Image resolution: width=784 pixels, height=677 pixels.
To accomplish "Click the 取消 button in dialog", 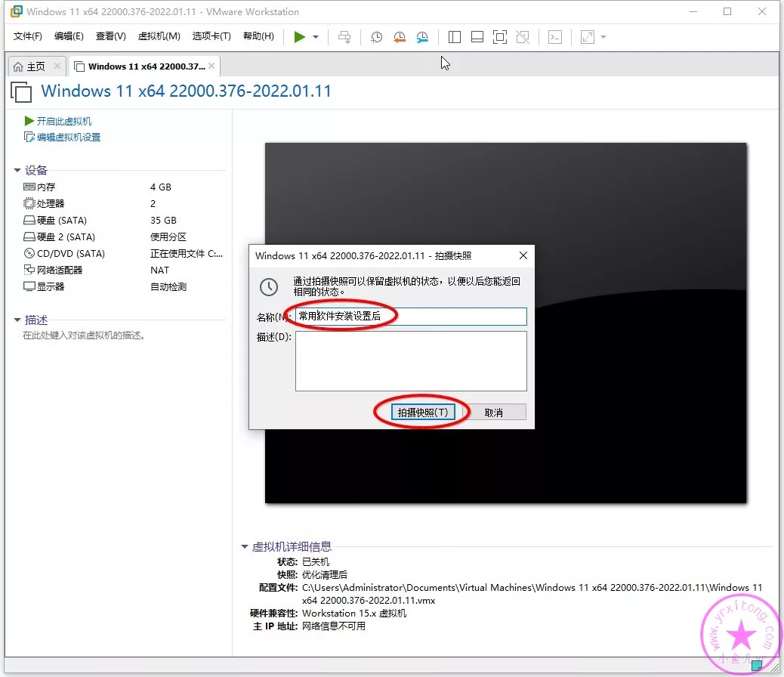I will [x=494, y=413].
